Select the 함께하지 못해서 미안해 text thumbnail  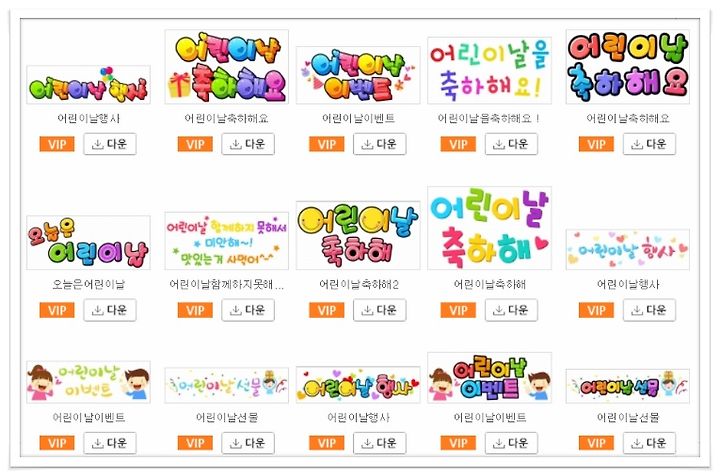[x=227, y=241]
